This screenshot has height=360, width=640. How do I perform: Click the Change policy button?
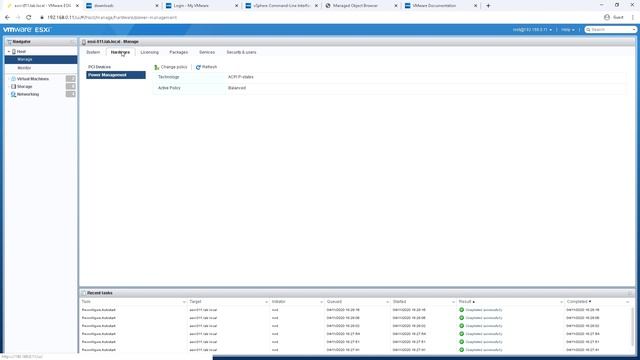[x=171, y=67]
